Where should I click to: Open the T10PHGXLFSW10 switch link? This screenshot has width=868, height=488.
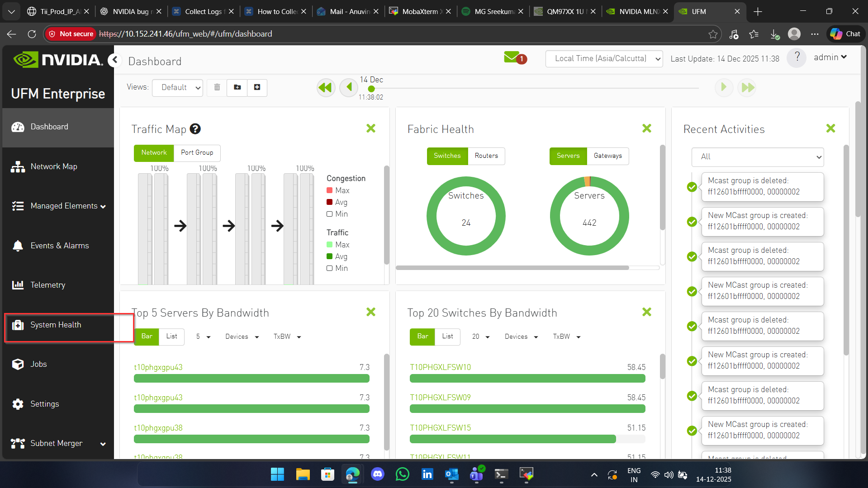(x=440, y=367)
